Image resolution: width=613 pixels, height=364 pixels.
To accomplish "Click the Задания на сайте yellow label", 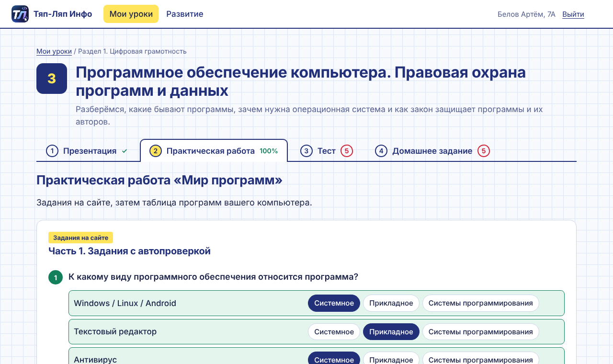I will tap(80, 238).
